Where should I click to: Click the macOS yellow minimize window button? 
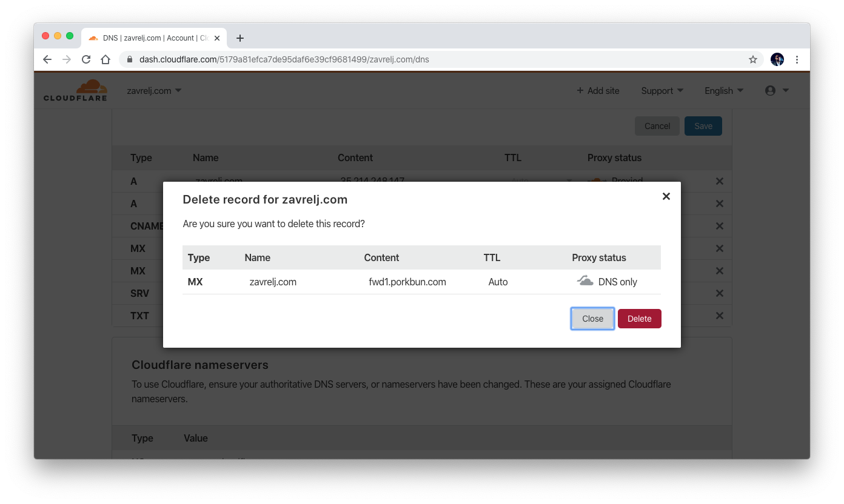(58, 36)
